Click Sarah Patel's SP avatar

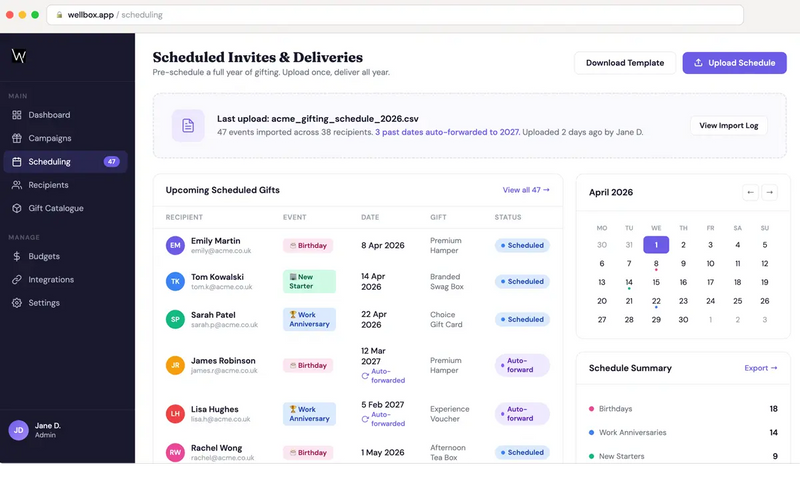(175, 319)
